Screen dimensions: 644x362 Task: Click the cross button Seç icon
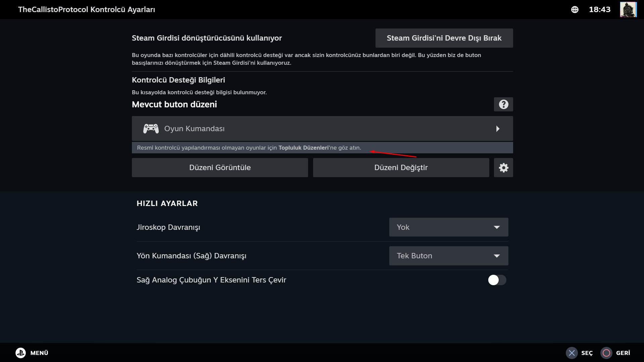[x=572, y=353]
